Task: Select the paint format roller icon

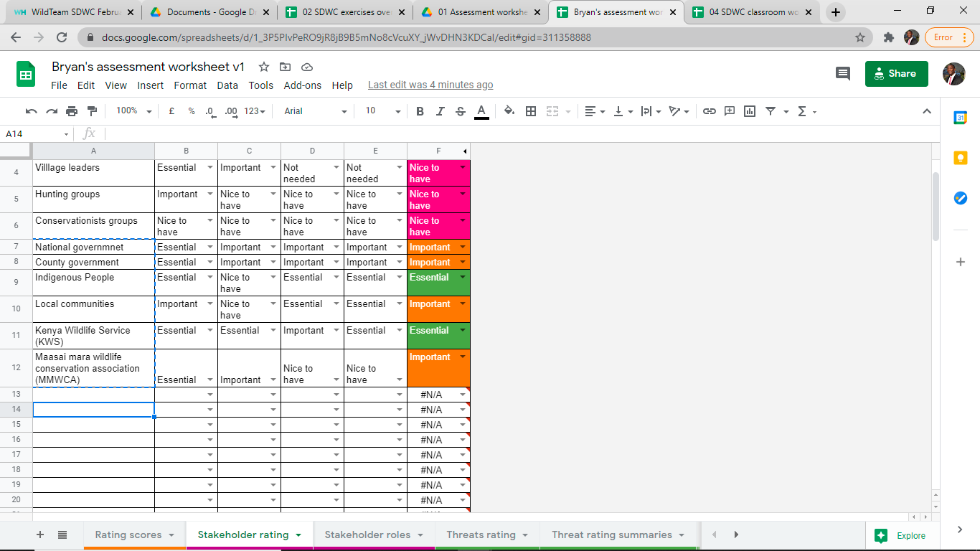Action: click(x=92, y=111)
